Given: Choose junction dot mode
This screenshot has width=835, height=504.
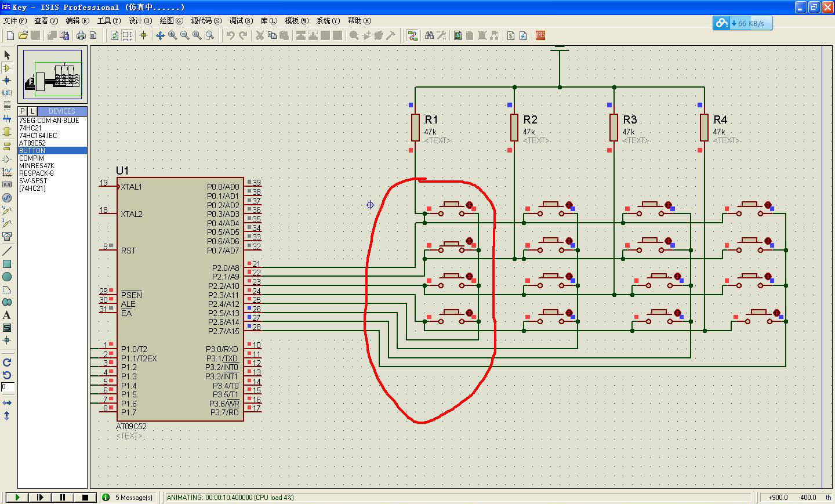Looking at the screenshot, I should pos(7,81).
